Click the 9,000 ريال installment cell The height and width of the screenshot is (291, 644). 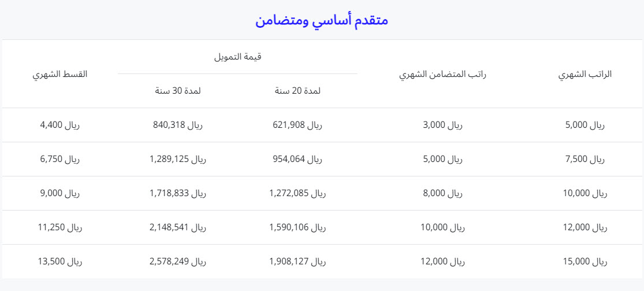[x=60, y=193]
